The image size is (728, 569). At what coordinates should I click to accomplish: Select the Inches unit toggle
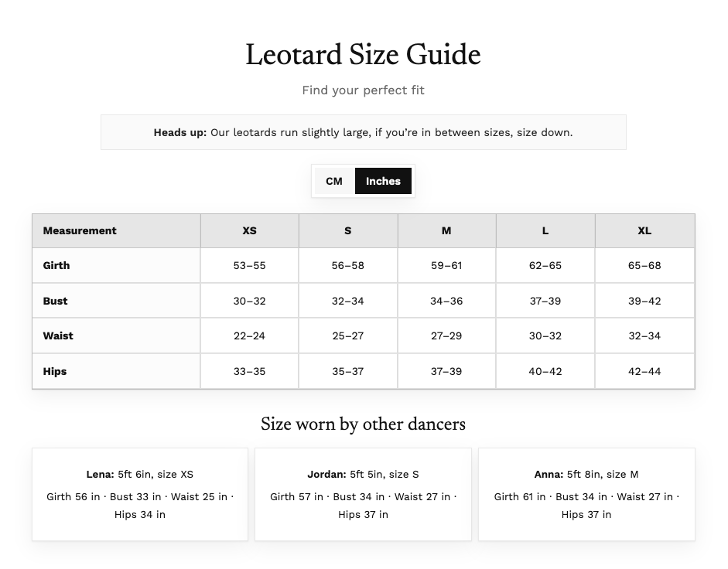[383, 181]
